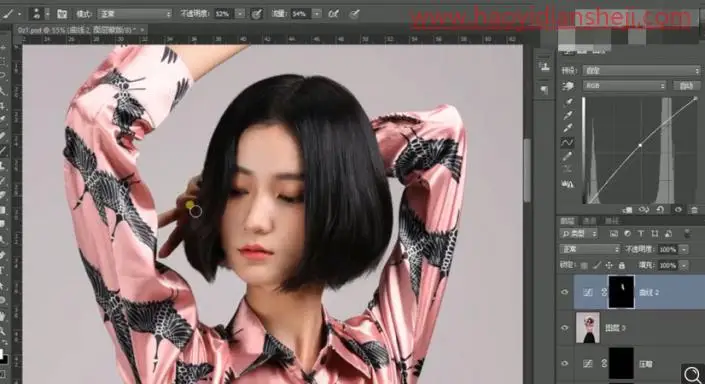Select the white point eyedropper
This screenshot has height=384, width=705.
coord(568,129)
